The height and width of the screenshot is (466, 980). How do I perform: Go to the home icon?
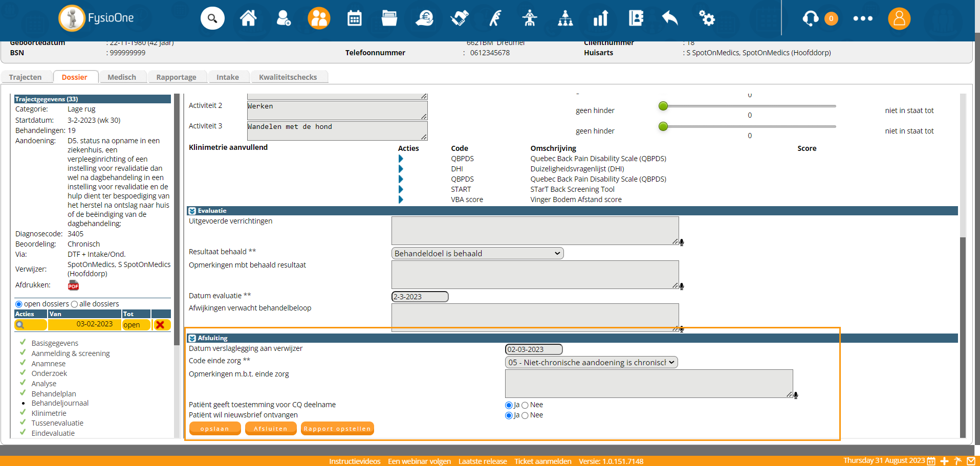click(248, 18)
